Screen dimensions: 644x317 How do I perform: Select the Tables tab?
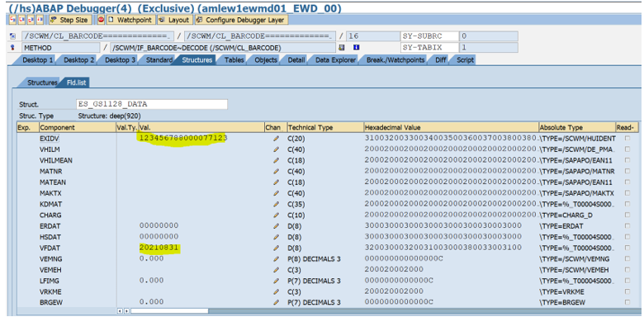[234, 60]
